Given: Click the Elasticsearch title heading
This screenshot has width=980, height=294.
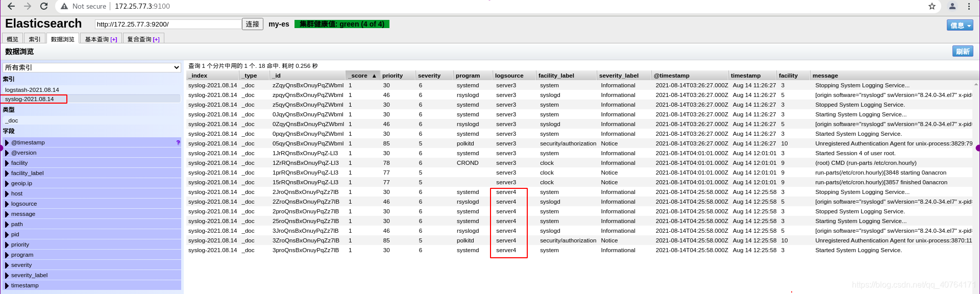Looking at the screenshot, I should [x=43, y=23].
